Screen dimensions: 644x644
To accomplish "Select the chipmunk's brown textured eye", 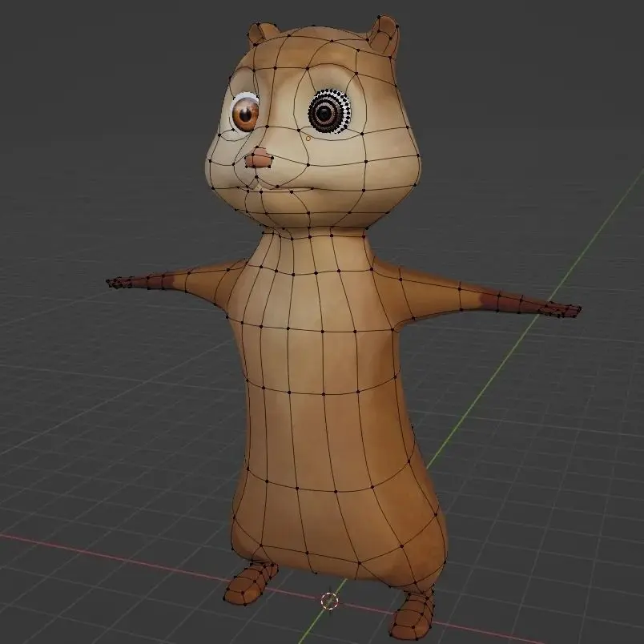I will [245, 115].
